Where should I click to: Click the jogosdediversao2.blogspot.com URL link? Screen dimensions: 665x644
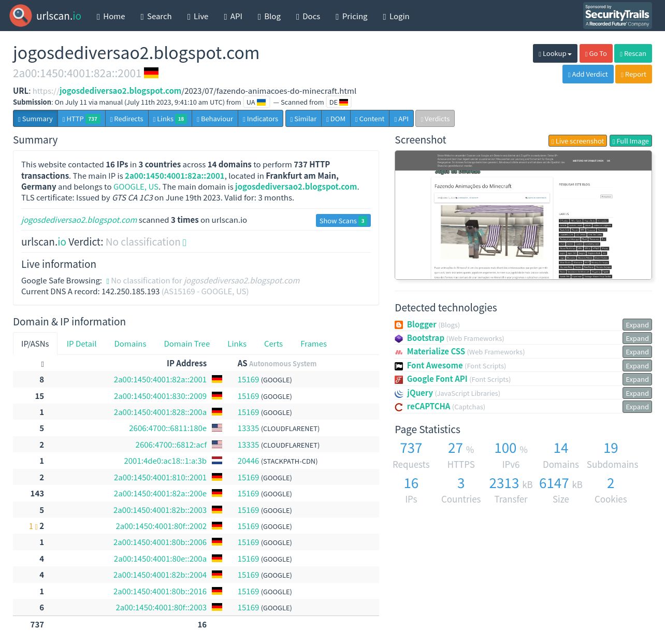pyautogui.click(x=120, y=91)
